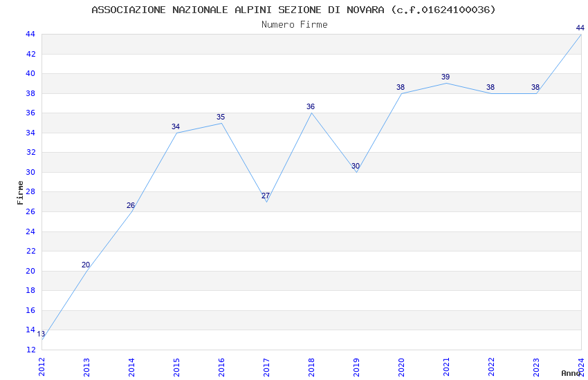Select the data label 39 for 2021
The image size is (588, 380).
coord(445,77)
